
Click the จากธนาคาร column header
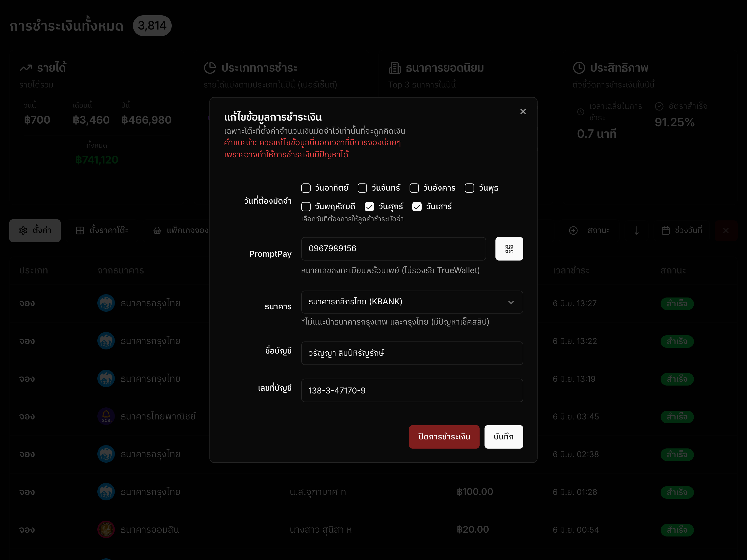(121, 270)
